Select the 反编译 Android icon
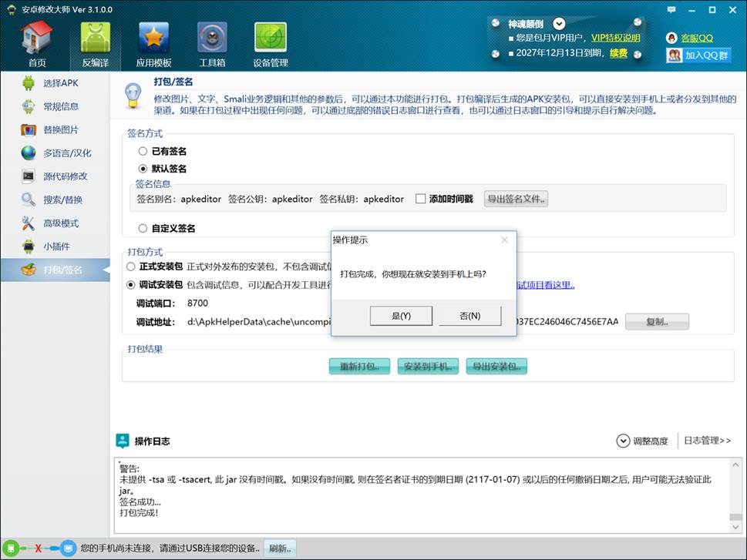Screen dimensions: 747x560 [x=96, y=37]
